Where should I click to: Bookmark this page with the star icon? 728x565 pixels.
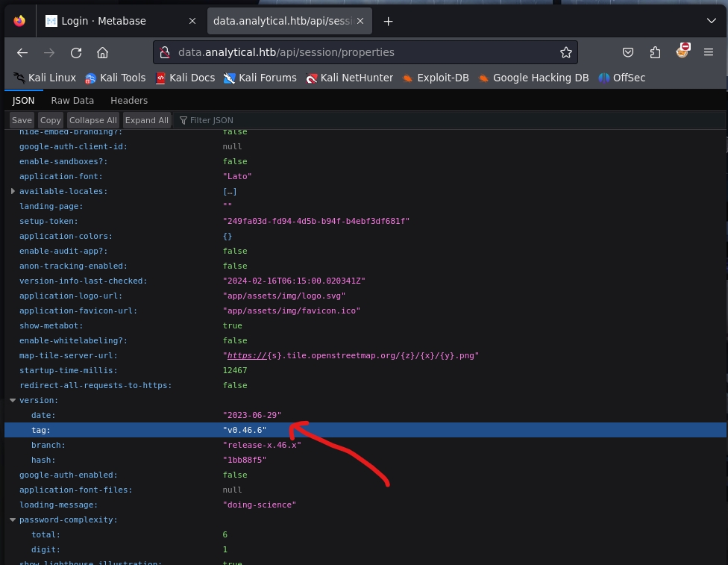coord(566,52)
